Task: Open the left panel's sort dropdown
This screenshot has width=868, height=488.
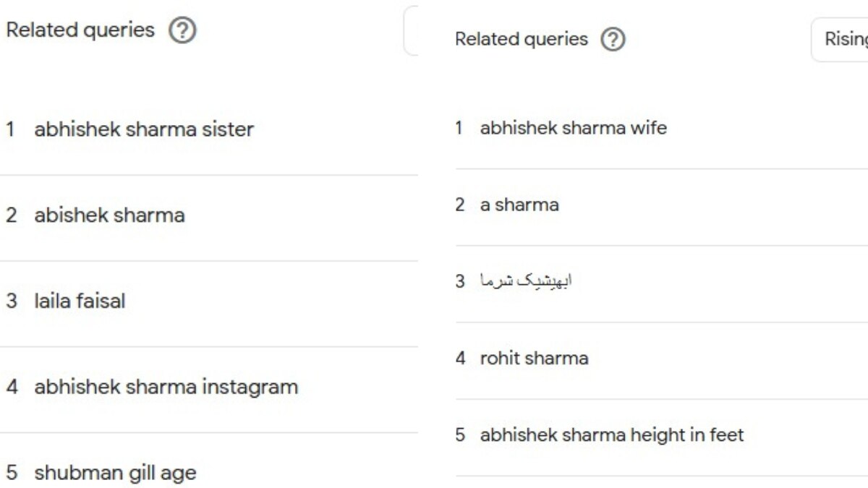Action: click(x=411, y=31)
